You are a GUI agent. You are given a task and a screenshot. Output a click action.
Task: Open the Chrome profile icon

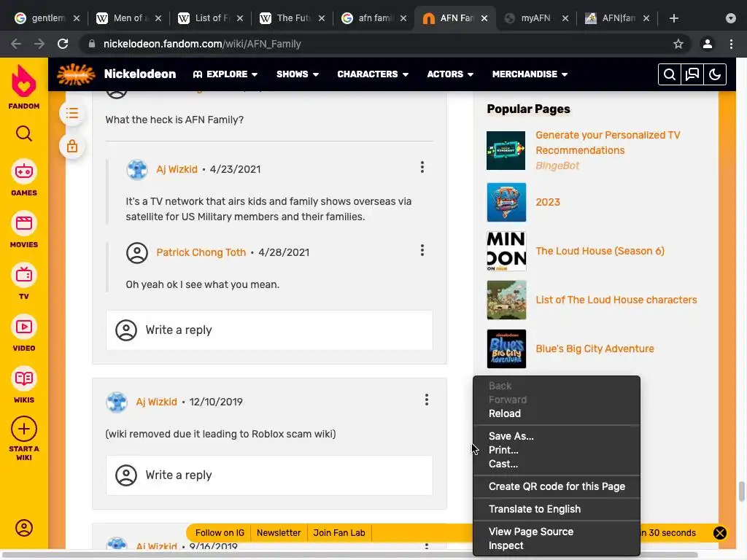708,44
